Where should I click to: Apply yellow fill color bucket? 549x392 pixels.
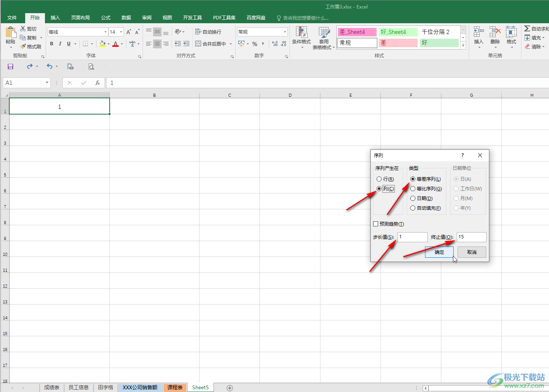[x=102, y=44]
